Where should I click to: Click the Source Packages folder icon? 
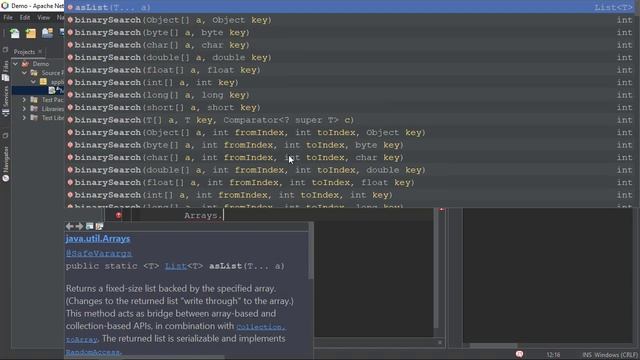(34, 73)
